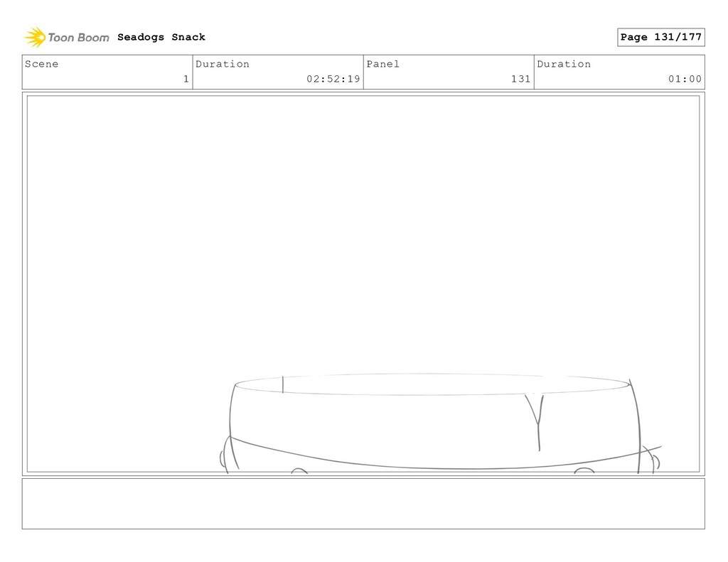Select the scene number value '1'
The image size is (728, 562).
186,79
